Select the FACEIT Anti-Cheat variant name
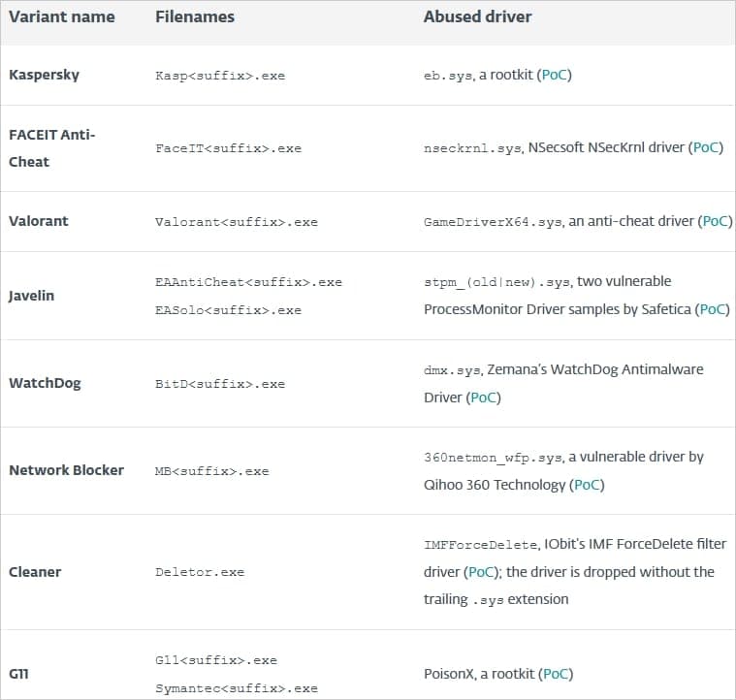This screenshot has width=736, height=700. tap(52, 148)
